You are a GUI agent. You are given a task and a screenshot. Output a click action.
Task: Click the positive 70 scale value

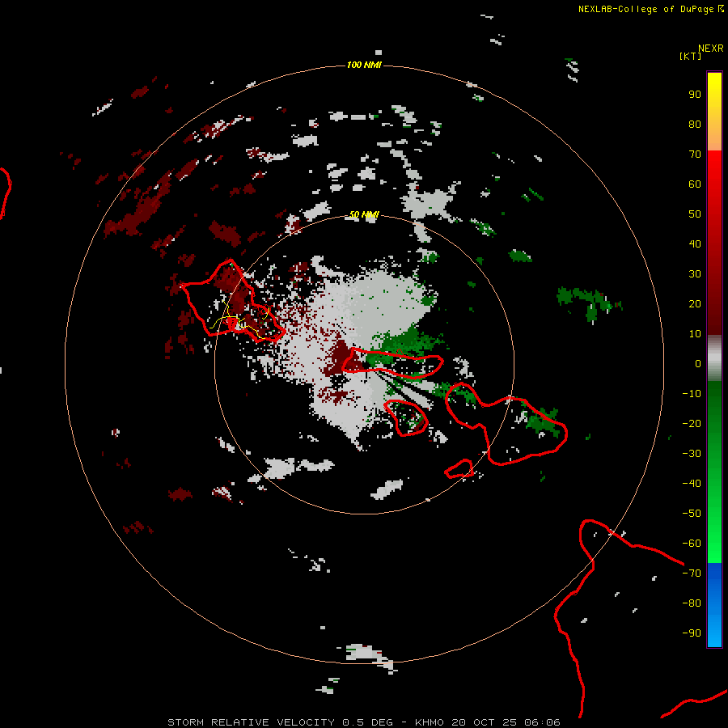pos(695,154)
